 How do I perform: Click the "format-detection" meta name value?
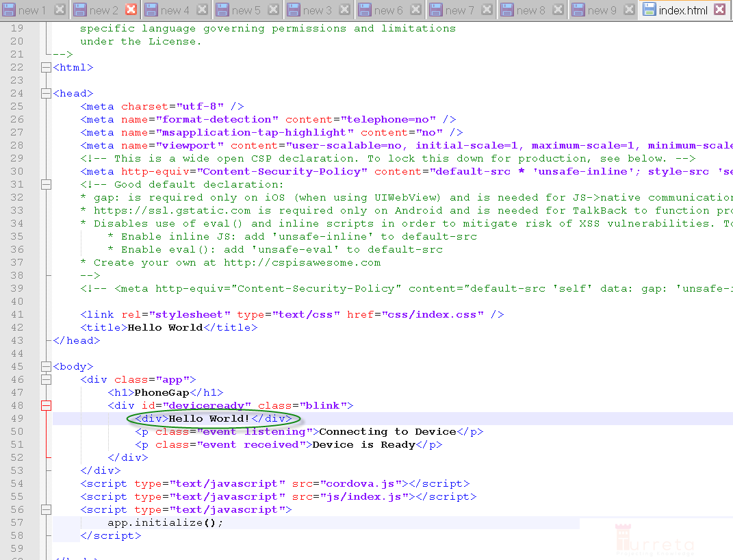click(218, 120)
